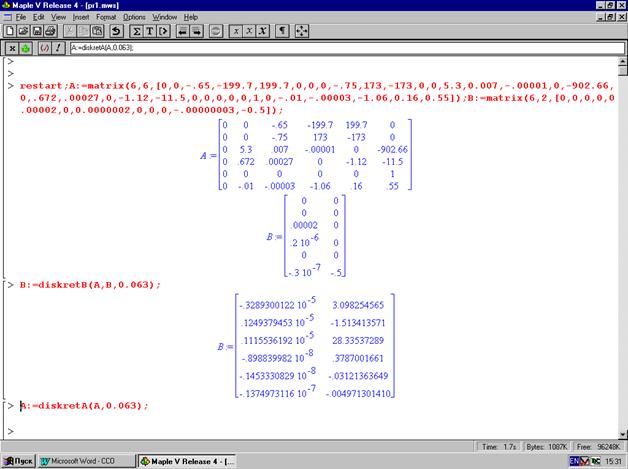Viewport: 628px width, 469px height.
Task: Open the View menu
Action: pyautogui.click(x=58, y=17)
